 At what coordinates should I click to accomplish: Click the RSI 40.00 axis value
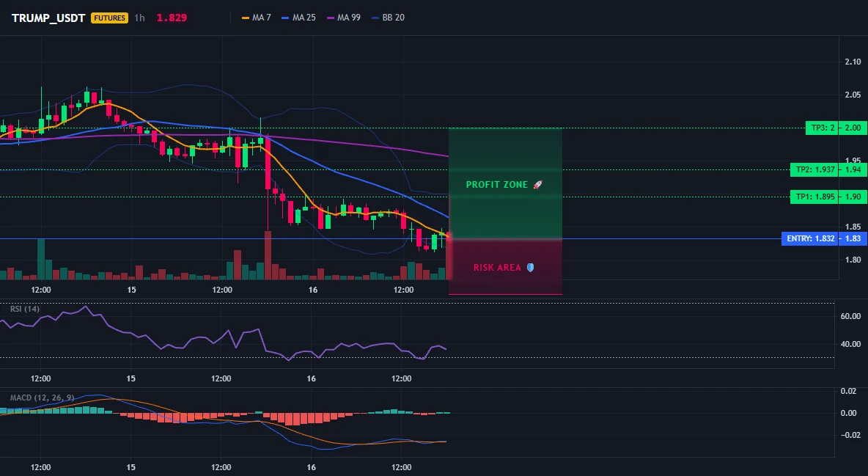[850, 344]
